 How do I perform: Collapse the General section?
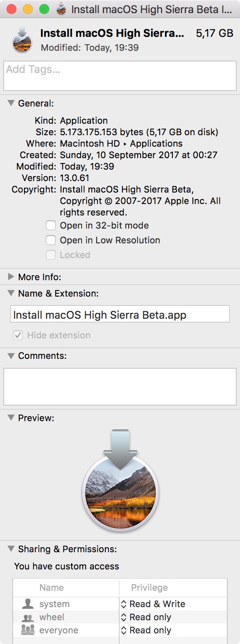pyautogui.click(x=11, y=103)
